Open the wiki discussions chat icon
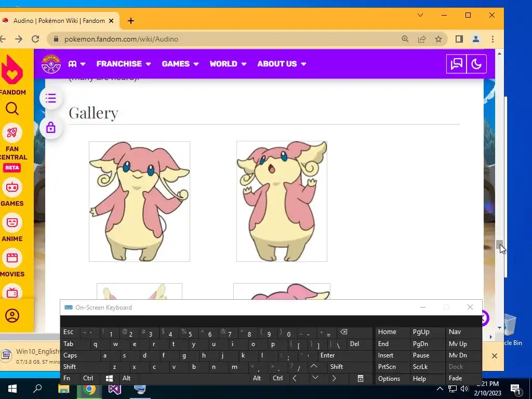The height and width of the screenshot is (399, 532). point(456,64)
